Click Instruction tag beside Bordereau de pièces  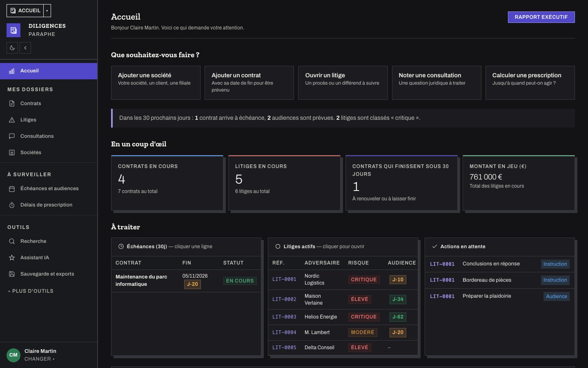tap(555, 280)
